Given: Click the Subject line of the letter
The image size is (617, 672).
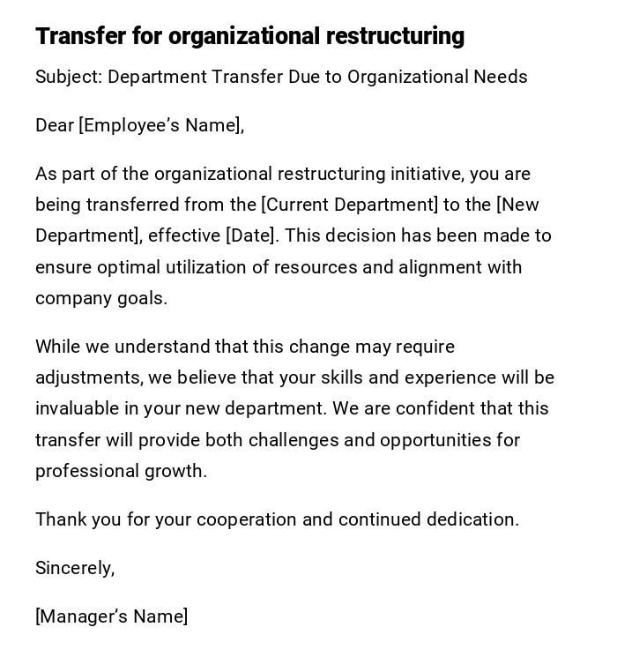Looking at the screenshot, I should point(281,77).
